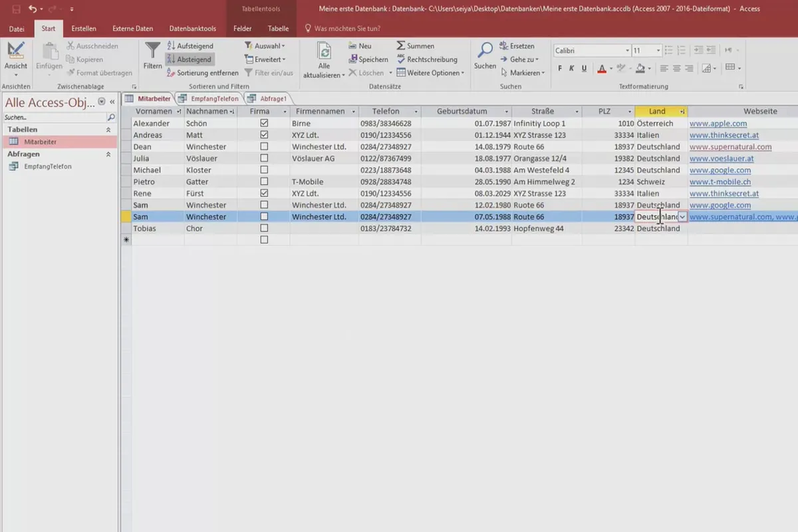Run Rechtschreibung spell check
This screenshot has height=532, width=798.
coord(427,59)
